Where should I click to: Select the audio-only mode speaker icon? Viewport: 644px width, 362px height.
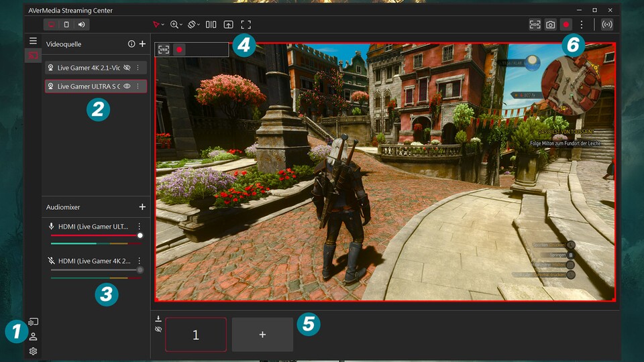(82, 25)
